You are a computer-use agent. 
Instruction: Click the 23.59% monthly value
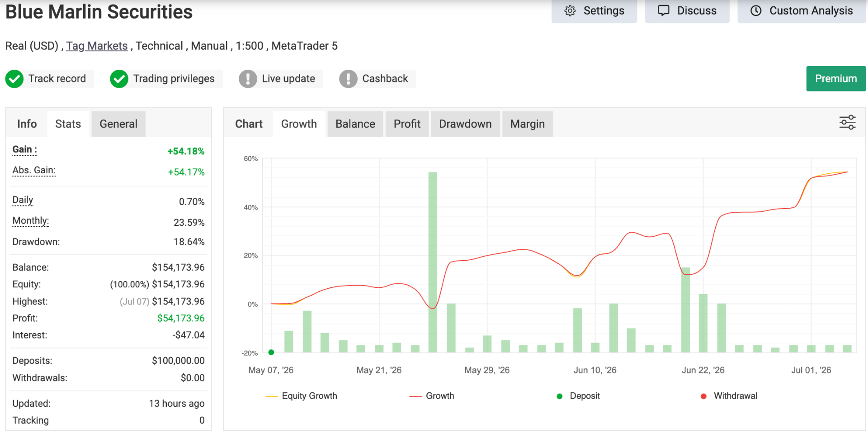coord(189,223)
